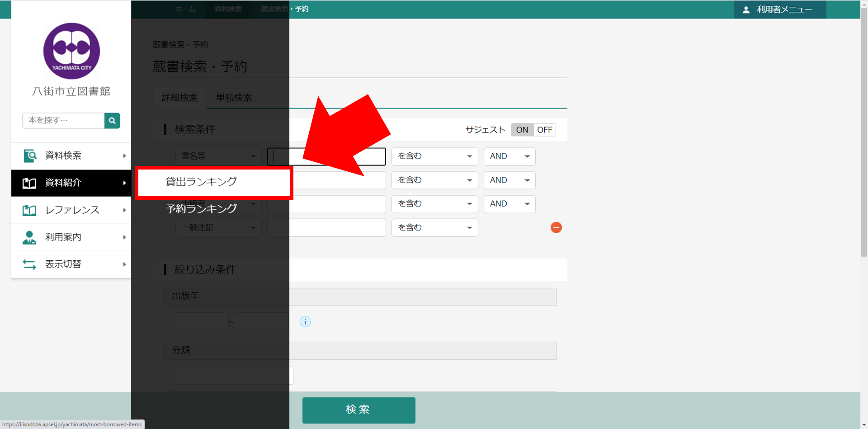Turn suggest ON
This screenshot has height=429, width=868.
[x=522, y=130]
